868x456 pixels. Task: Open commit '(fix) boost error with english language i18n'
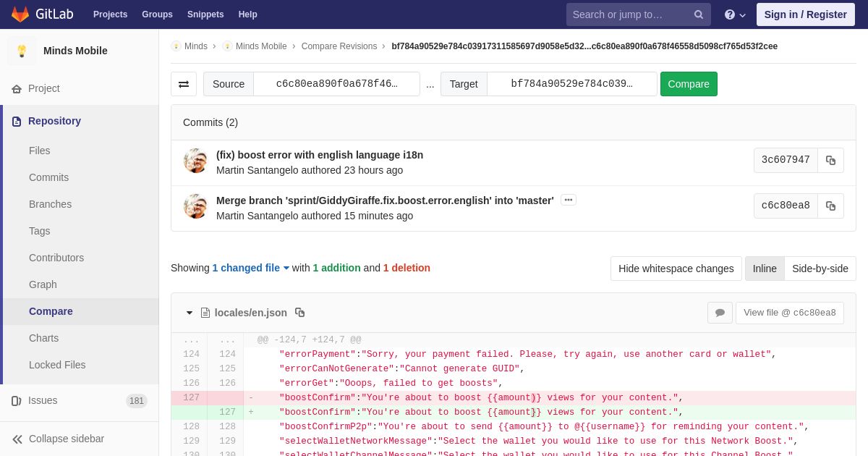pyautogui.click(x=320, y=155)
